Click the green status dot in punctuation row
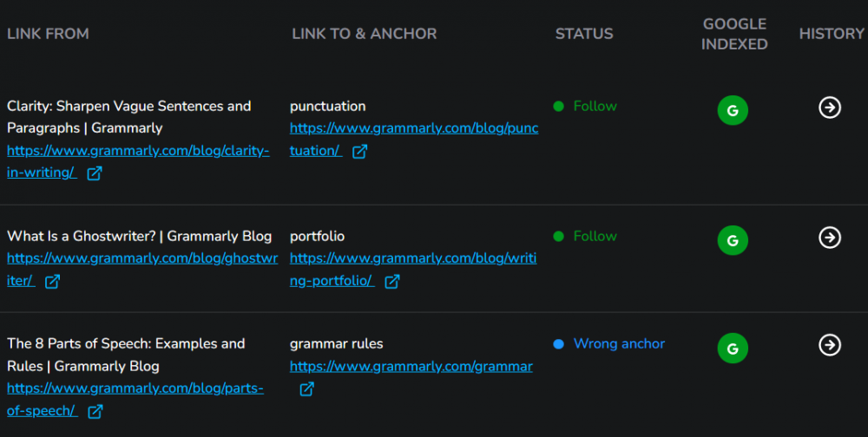 [x=558, y=106]
